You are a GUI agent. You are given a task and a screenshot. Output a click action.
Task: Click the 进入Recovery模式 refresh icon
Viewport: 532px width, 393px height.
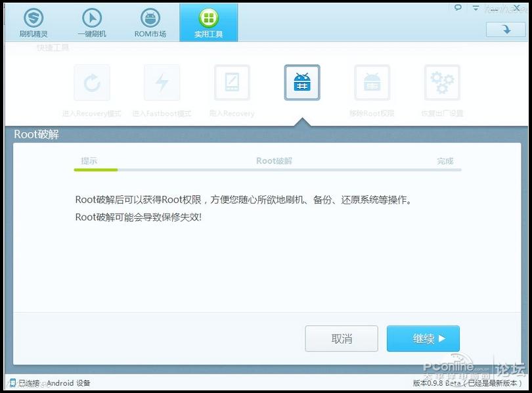92,83
